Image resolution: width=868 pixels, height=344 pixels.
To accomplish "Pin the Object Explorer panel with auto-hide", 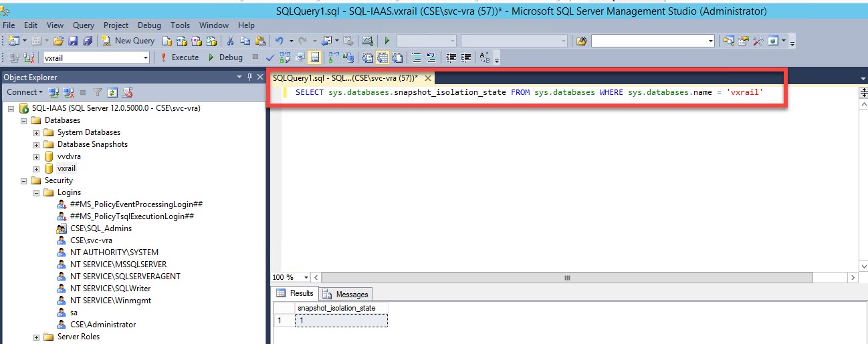I will click(249, 77).
